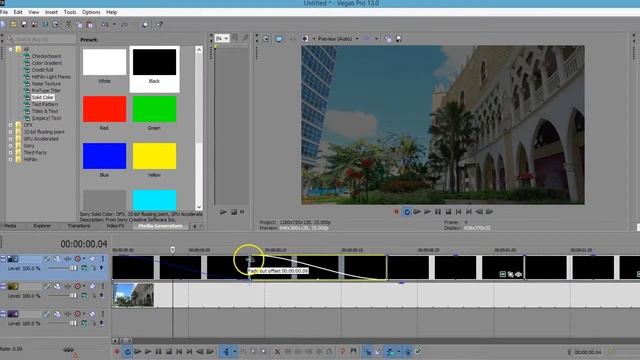Open the What's This help icon
The height and width of the screenshot is (360, 640).
160,24
